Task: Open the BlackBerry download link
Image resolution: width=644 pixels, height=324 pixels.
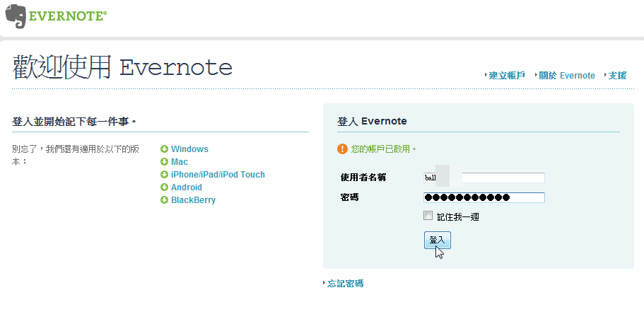Action: pos(194,200)
